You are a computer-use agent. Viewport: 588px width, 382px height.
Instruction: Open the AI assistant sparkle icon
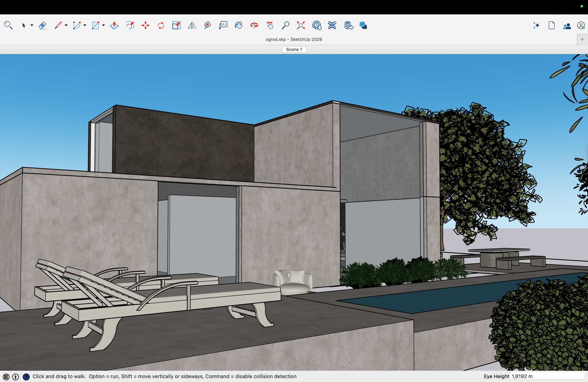536,25
